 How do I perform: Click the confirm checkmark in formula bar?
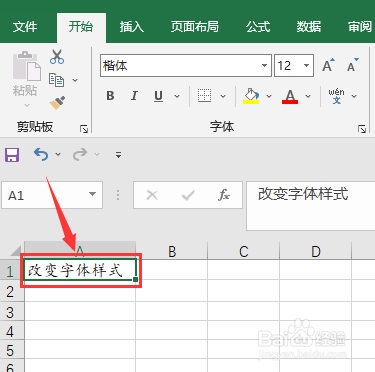coord(188,195)
